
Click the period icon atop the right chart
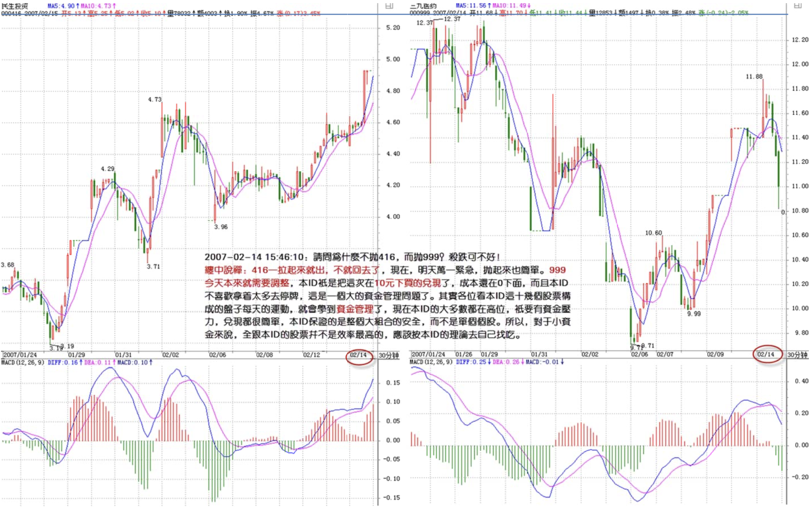tap(798, 6)
